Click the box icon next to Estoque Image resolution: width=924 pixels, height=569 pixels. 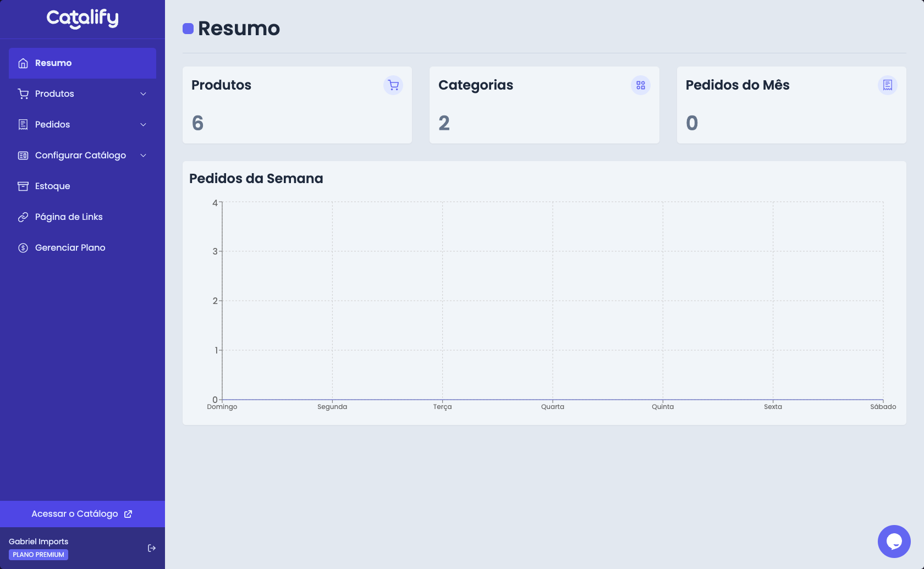(x=23, y=186)
